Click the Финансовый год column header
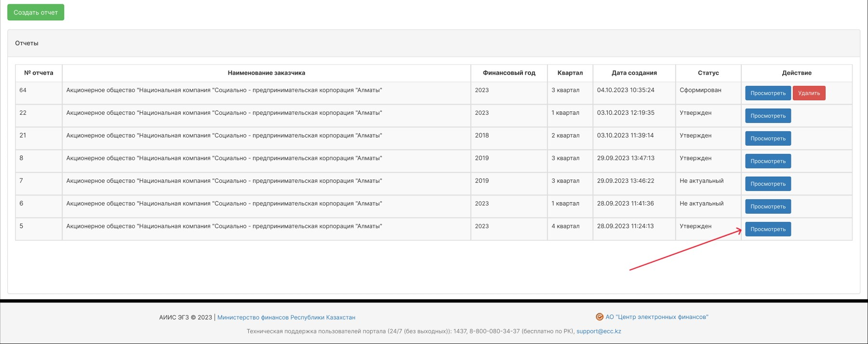Screen dimensions: 868x344 [x=509, y=73]
